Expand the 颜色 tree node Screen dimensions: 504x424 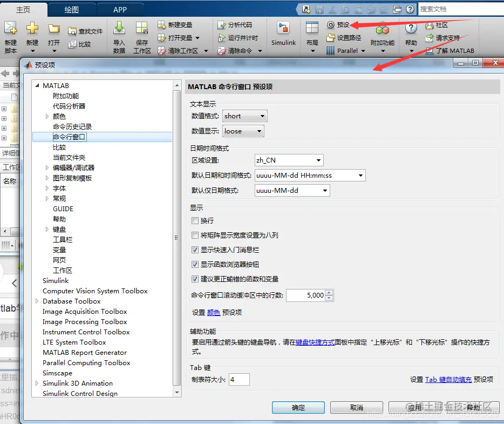click(47, 117)
